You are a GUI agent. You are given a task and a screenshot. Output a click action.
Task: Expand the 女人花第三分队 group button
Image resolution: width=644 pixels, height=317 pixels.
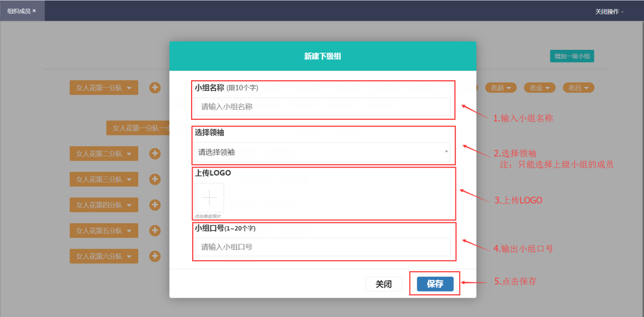pos(104,179)
